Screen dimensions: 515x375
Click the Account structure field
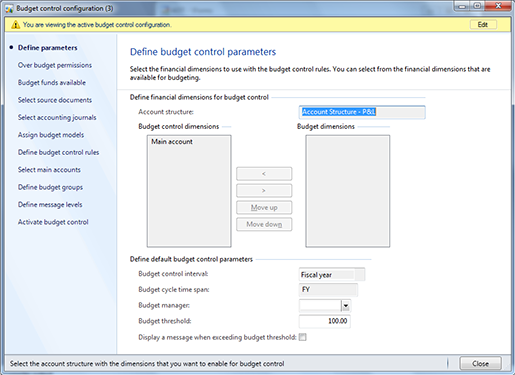pyautogui.click(x=362, y=112)
